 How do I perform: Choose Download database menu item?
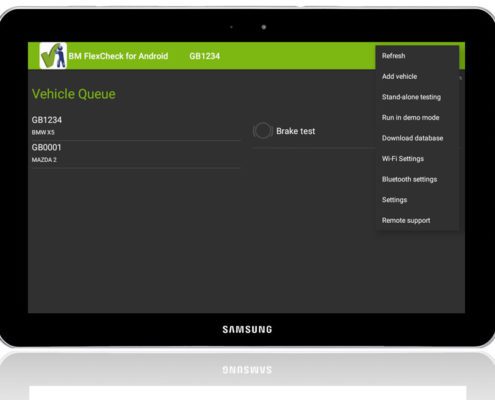click(x=417, y=138)
